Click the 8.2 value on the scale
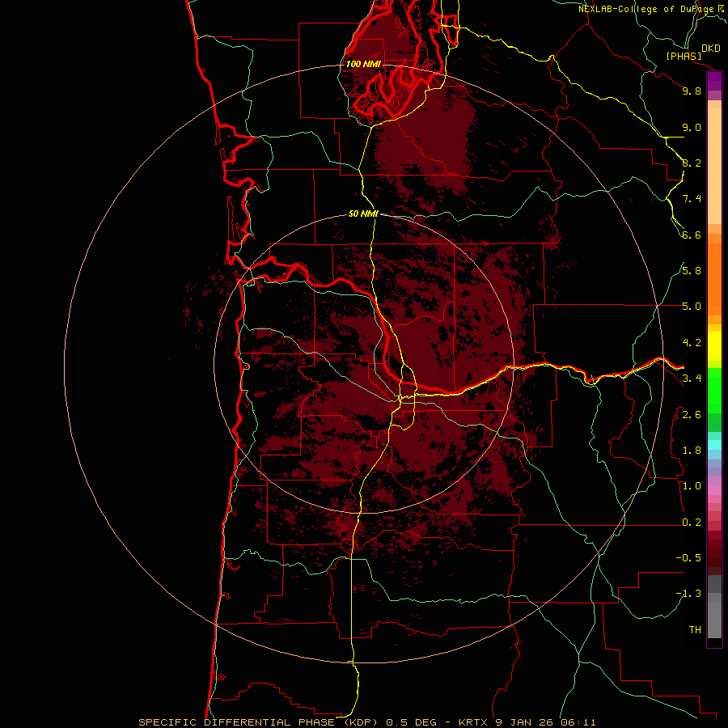 (x=692, y=163)
